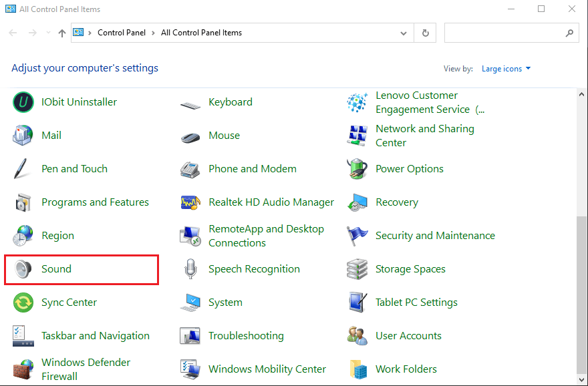The image size is (588, 386).
Task: Select Control Panel in the breadcrumb
Action: (x=121, y=32)
